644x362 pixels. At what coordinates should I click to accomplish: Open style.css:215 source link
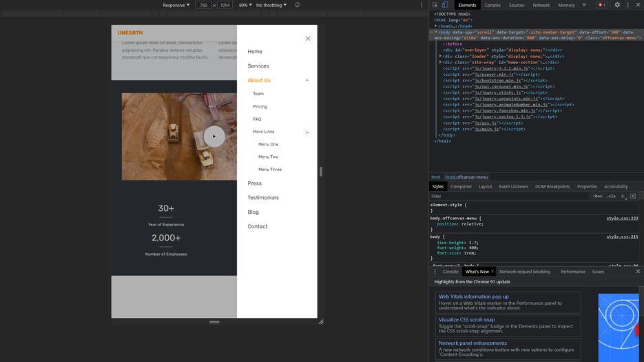pyautogui.click(x=622, y=237)
